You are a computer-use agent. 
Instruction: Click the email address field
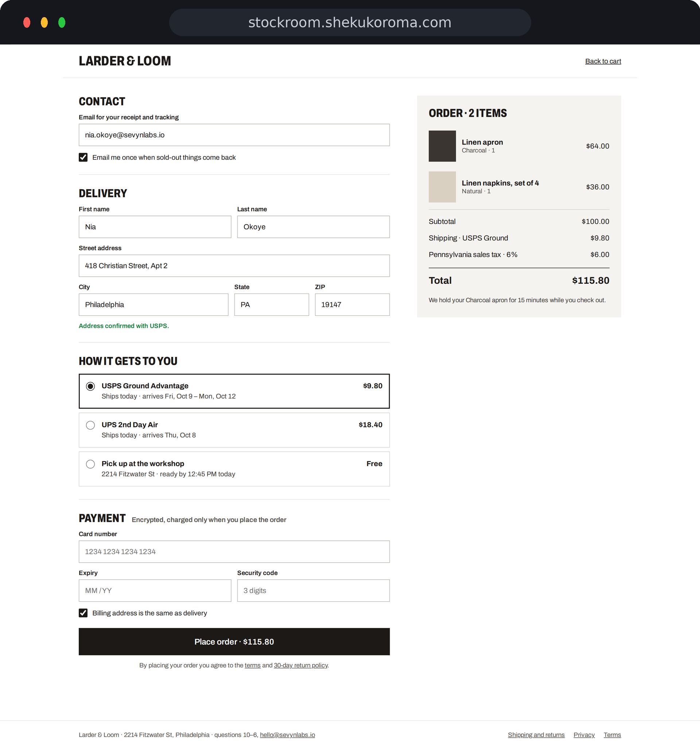click(234, 135)
